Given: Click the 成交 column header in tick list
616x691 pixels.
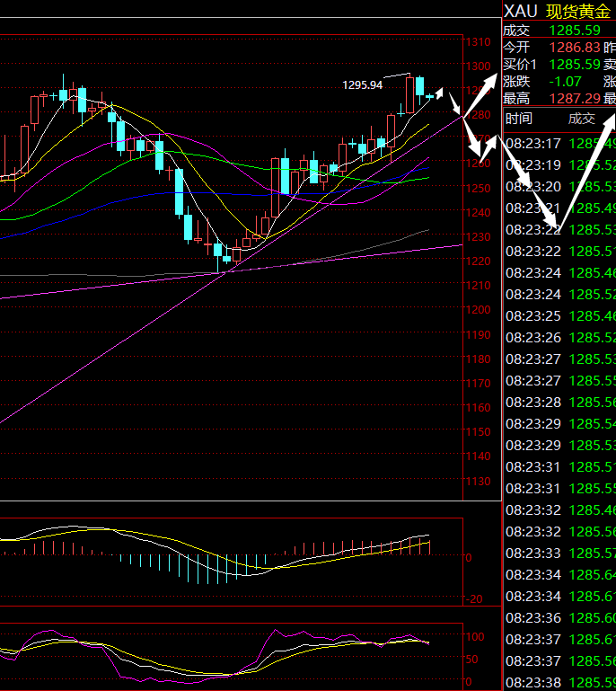Looking at the screenshot, I should tap(581, 119).
